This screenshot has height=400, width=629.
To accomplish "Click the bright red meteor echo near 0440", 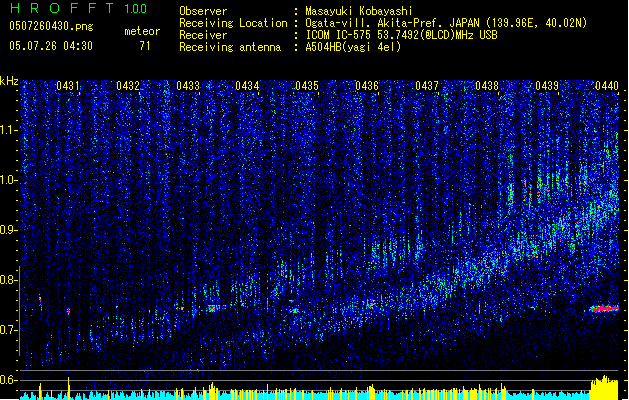I will pos(605,309).
